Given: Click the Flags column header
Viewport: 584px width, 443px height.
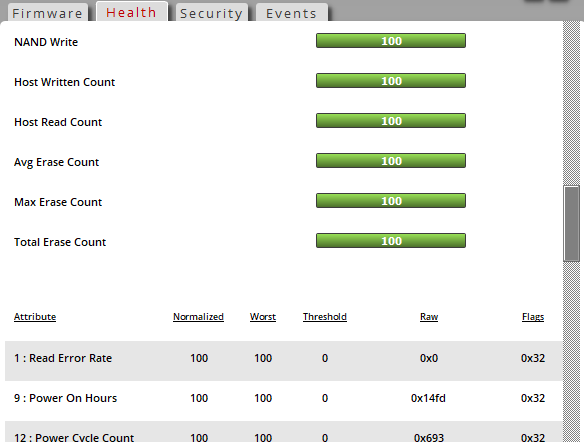Looking at the screenshot, I should point(533,317).
